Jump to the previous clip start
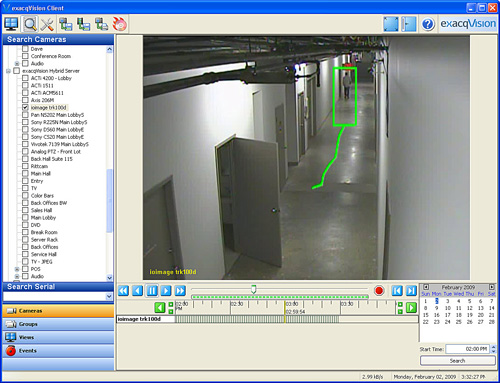This screenshot has width=500, height=383. pyautogui.click(x=397, y=291)
